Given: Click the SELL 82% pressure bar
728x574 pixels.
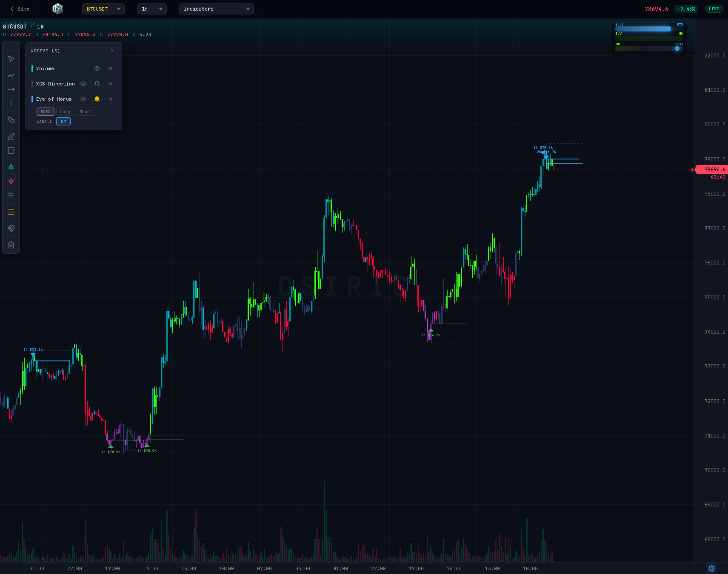Looking at the screenshot, I should (649, 29).
